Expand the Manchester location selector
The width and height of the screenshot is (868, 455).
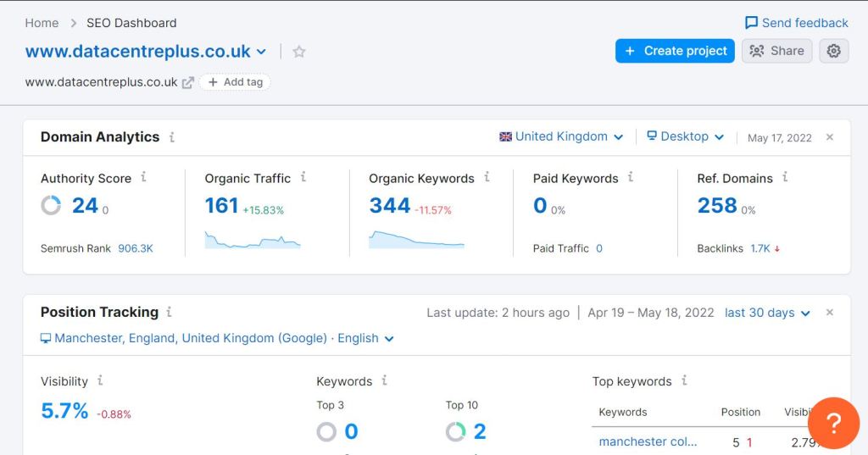click(217, 338)
